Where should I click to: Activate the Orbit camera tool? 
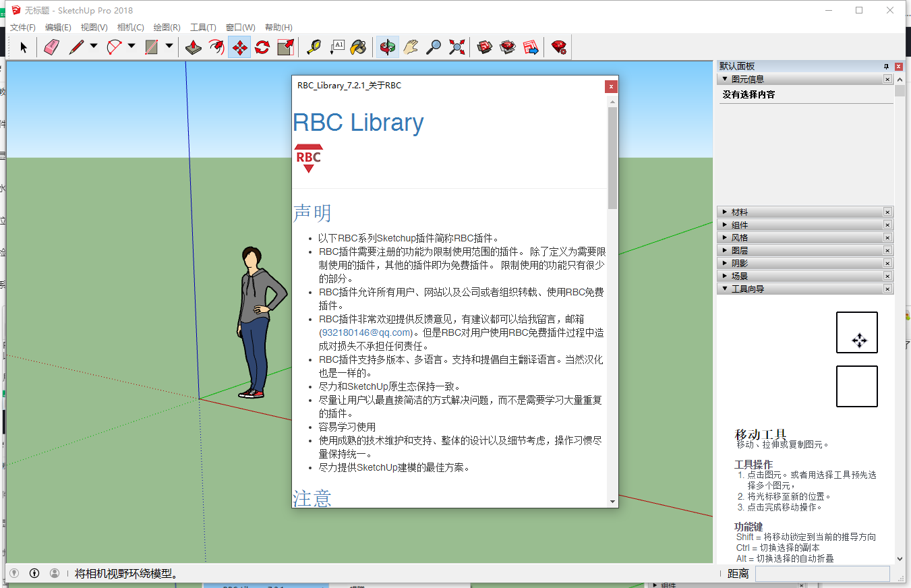pyautogui.click(x=388, y=47)
